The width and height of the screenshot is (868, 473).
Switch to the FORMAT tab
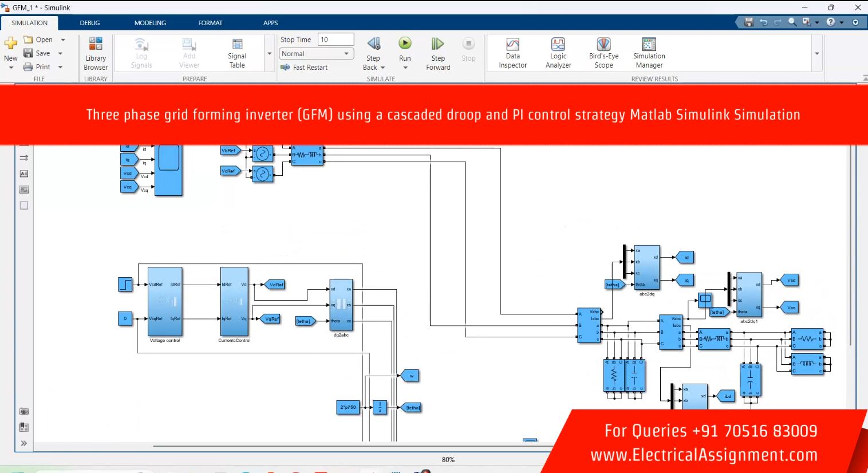[210, 23]
